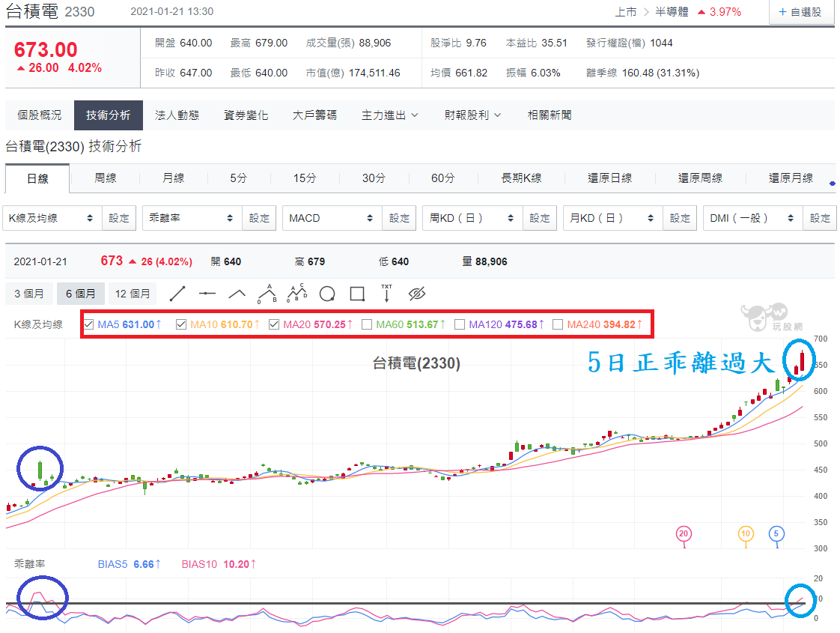Screen dimensions: 840x633
Task: Open the 月KD (日) indicator dropdown
Action: click(x=613, y=218)
